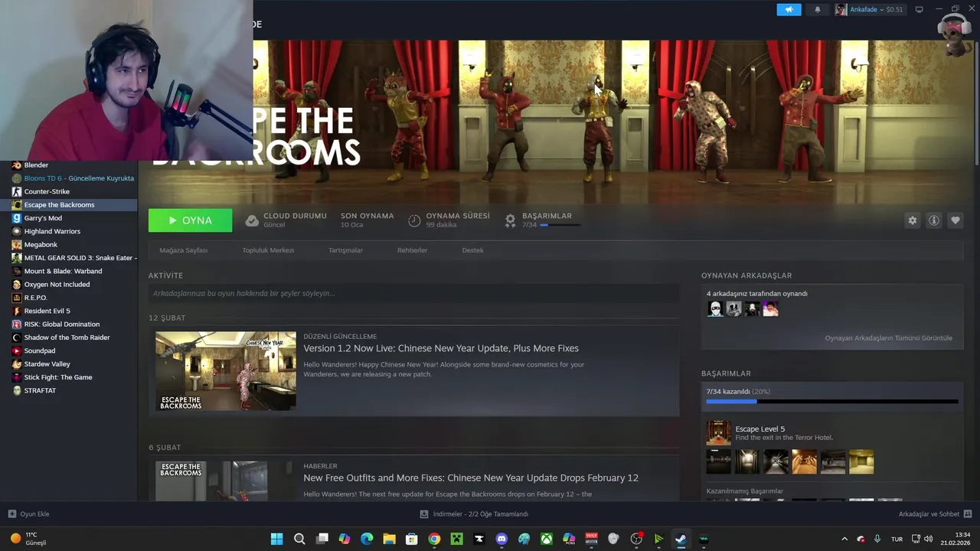
Task: Click the Steam announcements megaphone icon
Action: [789, 10]
